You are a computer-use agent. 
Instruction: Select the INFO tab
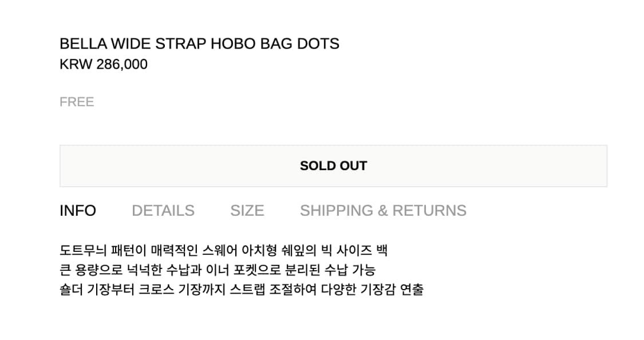[x=78, y=211]
